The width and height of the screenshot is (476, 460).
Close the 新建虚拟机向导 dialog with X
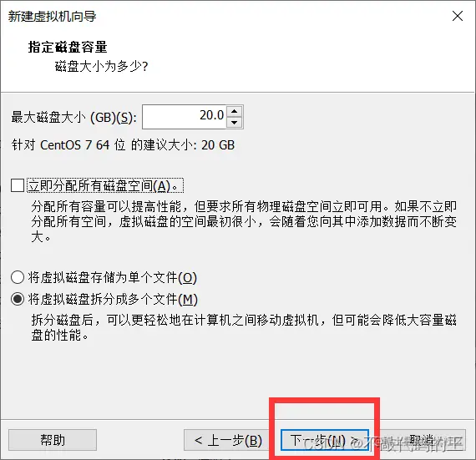(x=457, y=16)
